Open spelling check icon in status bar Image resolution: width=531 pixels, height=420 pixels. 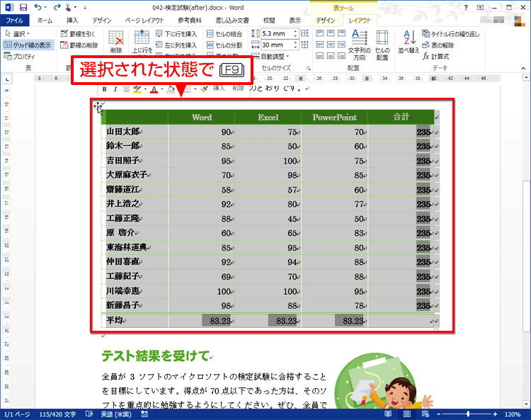point(89,414)
